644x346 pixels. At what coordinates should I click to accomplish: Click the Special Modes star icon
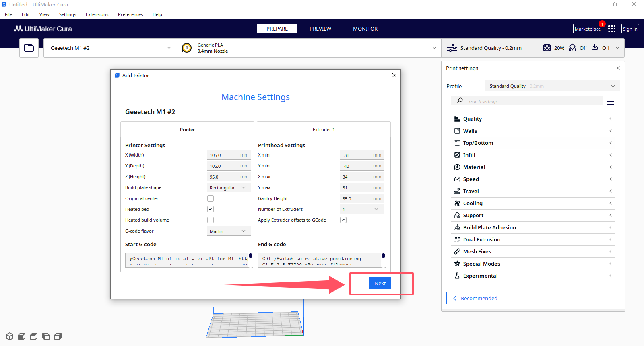tap(457, 264)
